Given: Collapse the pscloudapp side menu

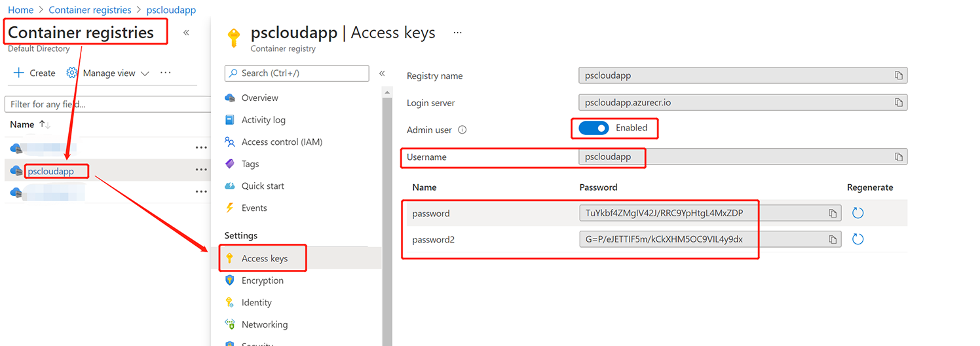Looking at the screenshot, I should 382,73.
